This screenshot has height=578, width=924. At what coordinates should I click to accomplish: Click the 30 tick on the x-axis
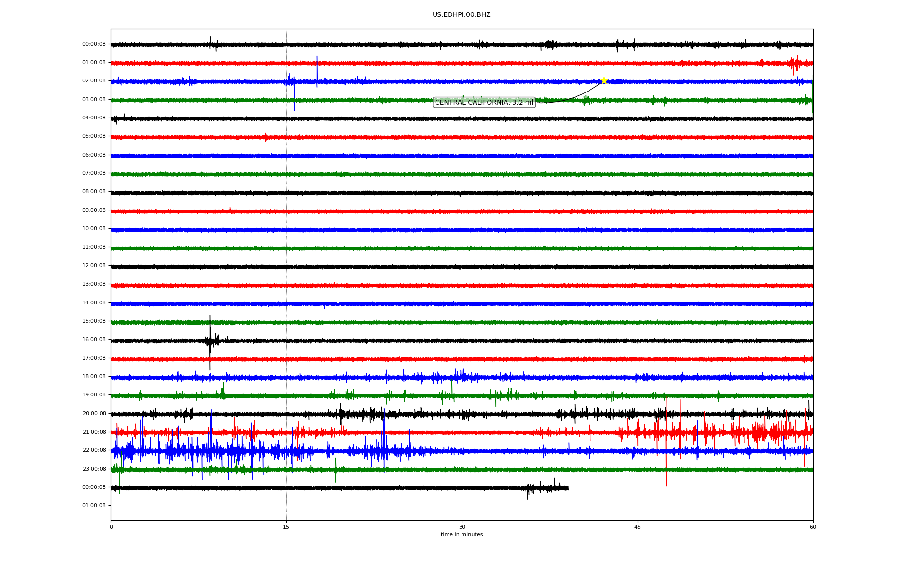coord(462,527)
